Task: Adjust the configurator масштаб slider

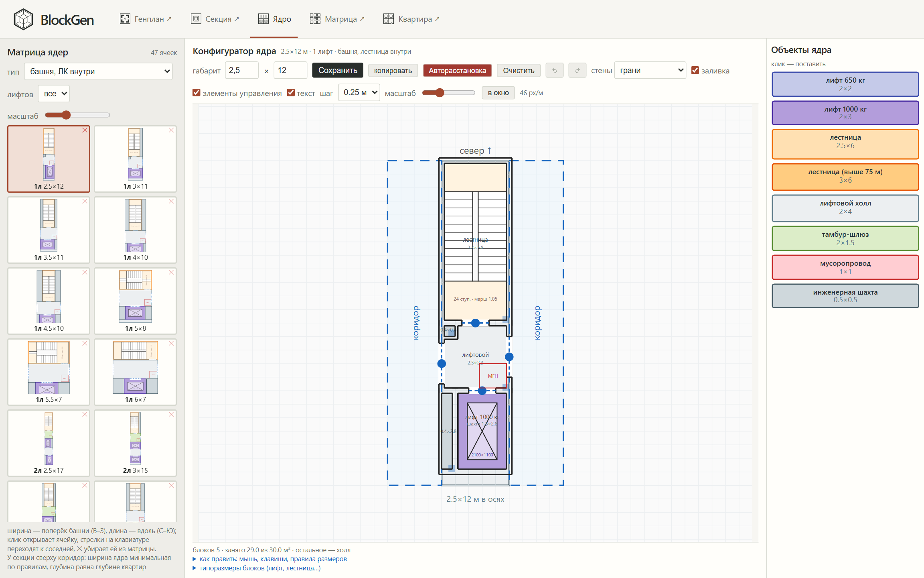Action: [x=449, y=93]
